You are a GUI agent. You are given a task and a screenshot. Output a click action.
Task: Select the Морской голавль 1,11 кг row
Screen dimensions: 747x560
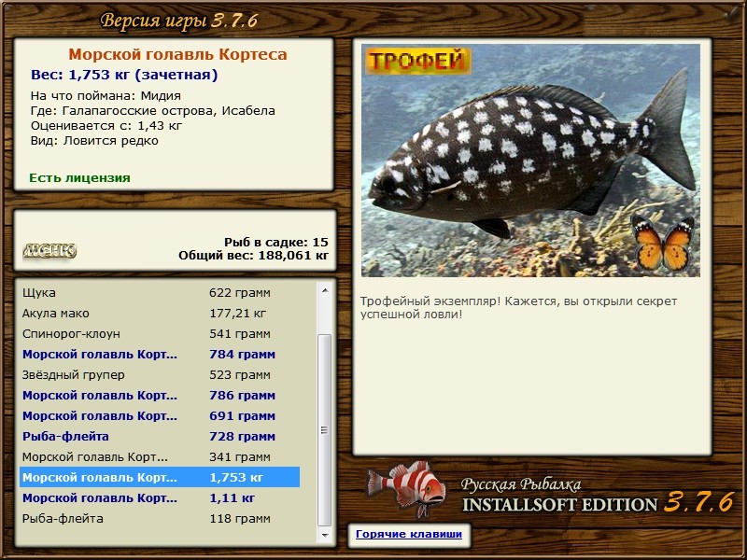(x=160, y=497)
